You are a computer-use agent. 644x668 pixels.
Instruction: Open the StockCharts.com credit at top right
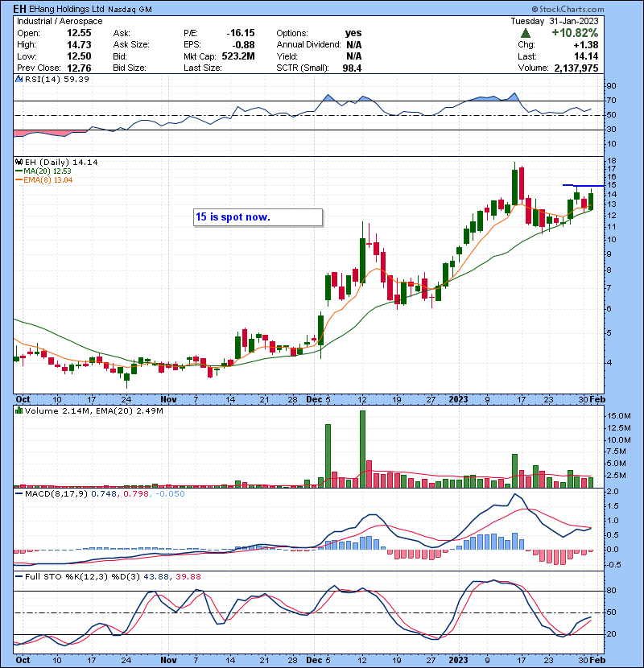point(568,9)
